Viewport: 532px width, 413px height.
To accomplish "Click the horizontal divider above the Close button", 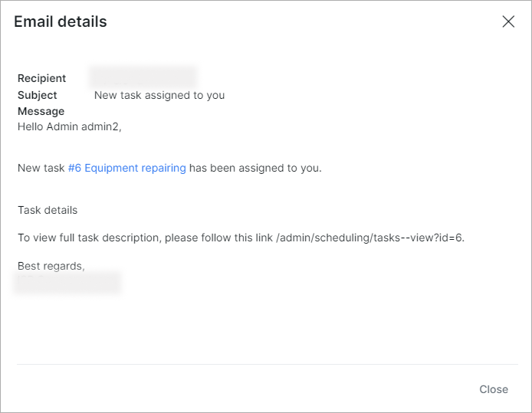I will [268, 365].
